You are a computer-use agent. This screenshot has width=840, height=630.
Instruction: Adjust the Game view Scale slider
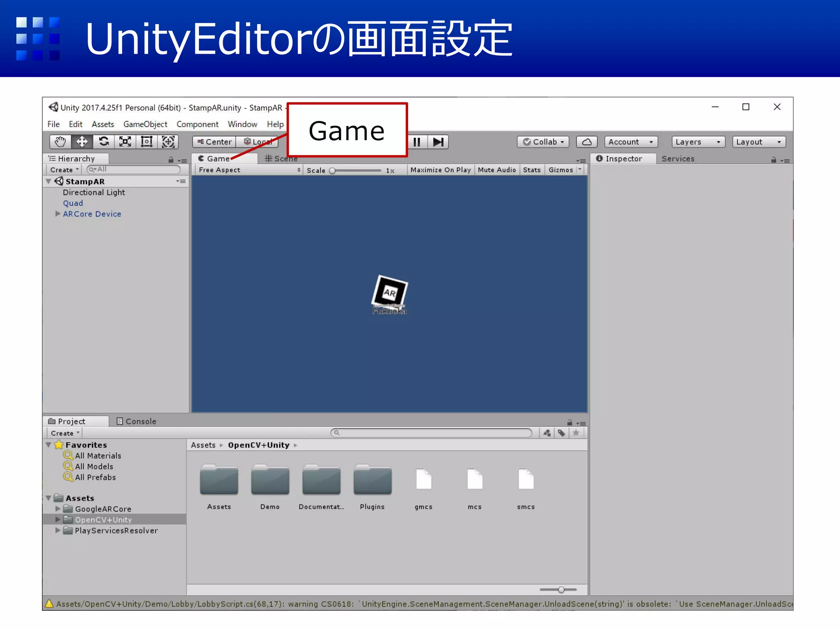356,171
